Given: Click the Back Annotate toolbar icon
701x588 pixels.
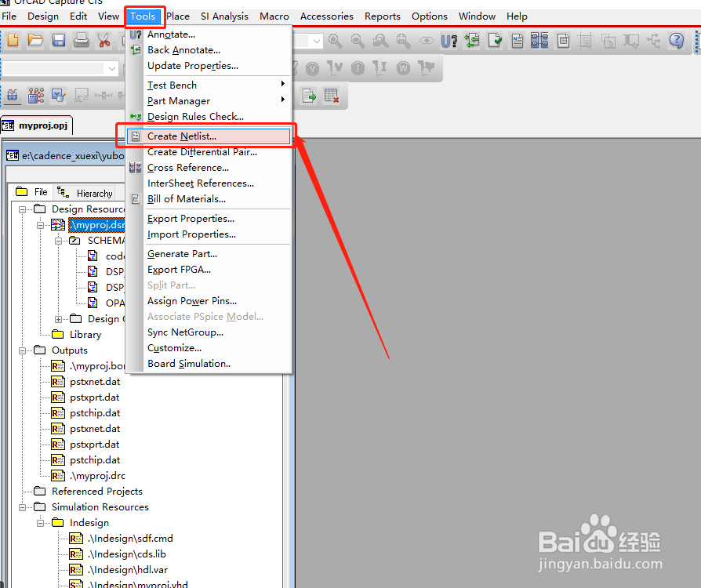Looking at the screenshot, I should coord(472,41).
